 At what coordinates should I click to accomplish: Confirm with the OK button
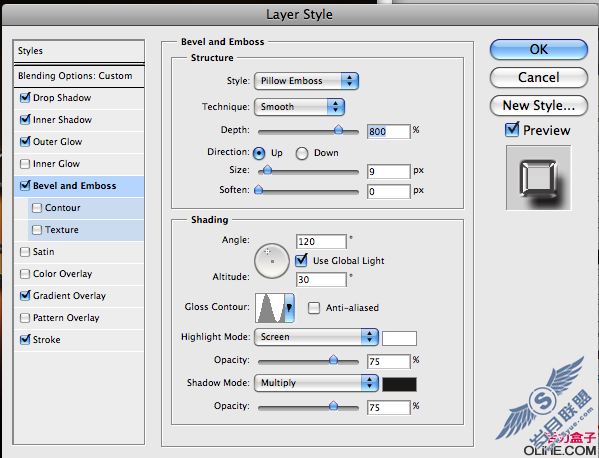(539, 50)
